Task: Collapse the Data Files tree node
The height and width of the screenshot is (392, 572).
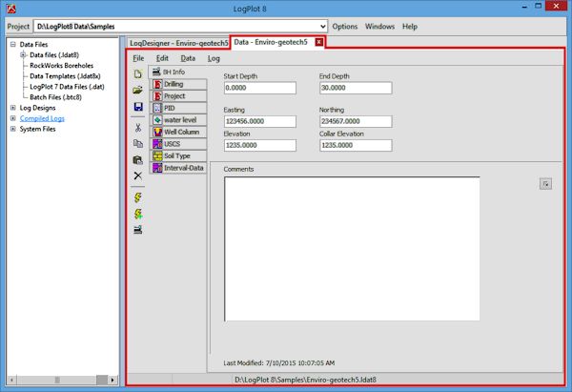Action: (13, 45)
